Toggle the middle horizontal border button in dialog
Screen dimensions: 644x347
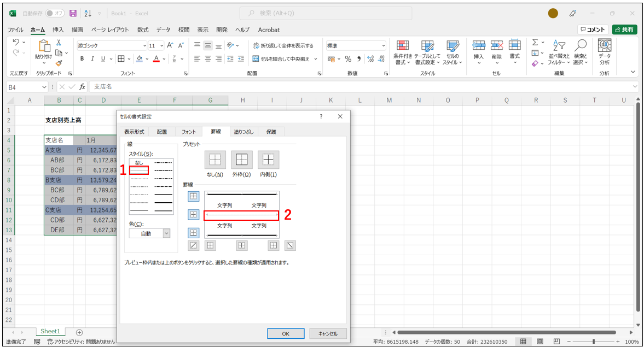[194, 214]
